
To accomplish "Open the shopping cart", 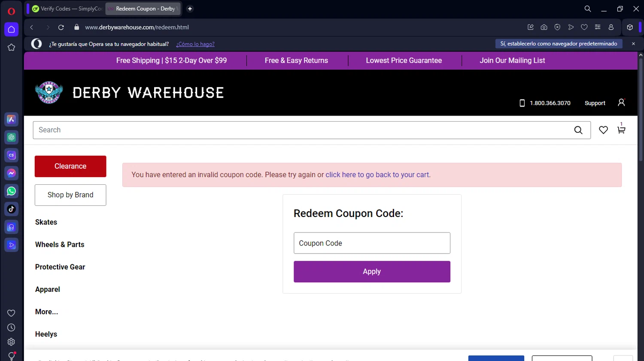I will 621,130.
